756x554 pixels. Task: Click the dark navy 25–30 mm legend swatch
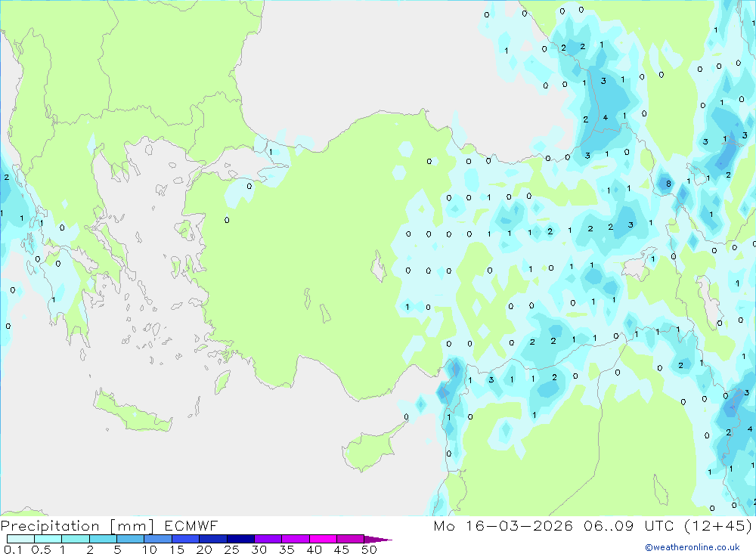pos(240,540)
